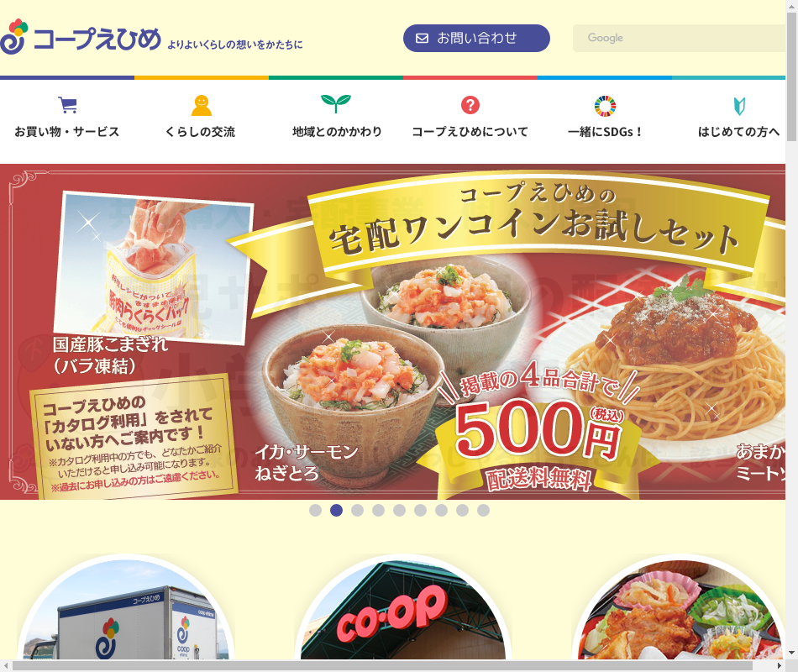798x672 pixels.
Task: Open the はじめての方へ link
Action: coord(739,132)
